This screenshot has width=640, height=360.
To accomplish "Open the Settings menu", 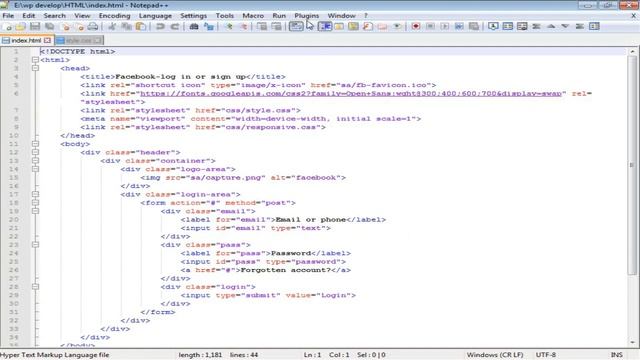I will (x=193, y=16).
